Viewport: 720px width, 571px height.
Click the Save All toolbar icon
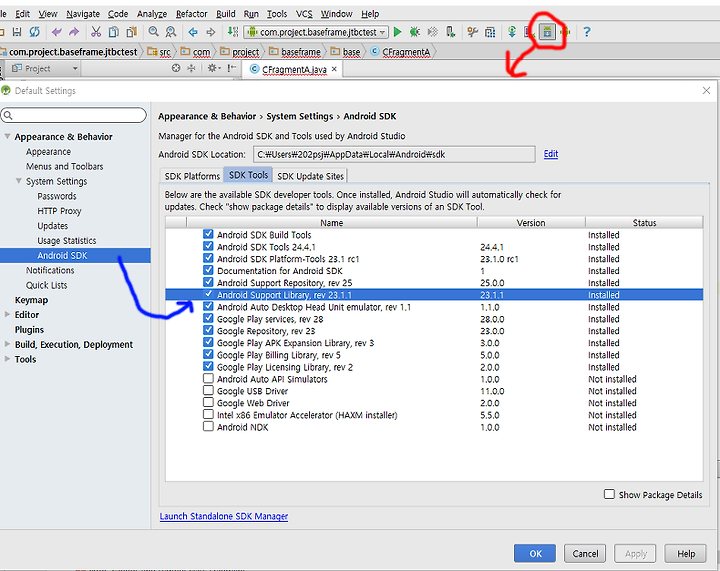17,32
